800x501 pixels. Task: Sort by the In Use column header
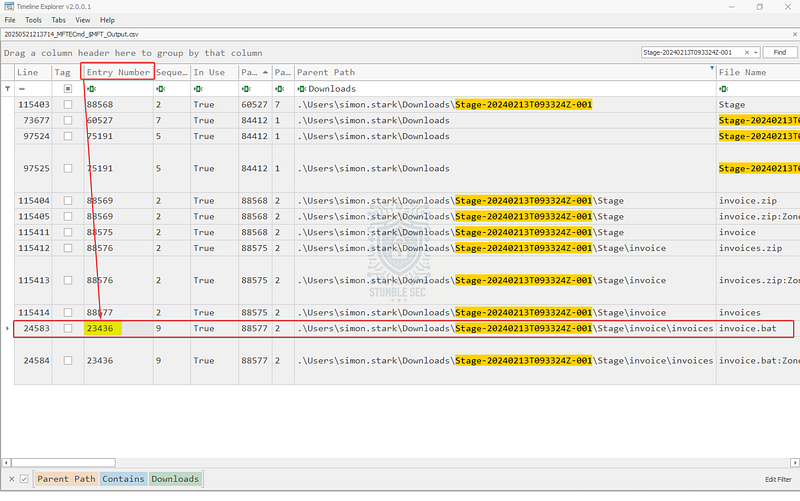214,72
